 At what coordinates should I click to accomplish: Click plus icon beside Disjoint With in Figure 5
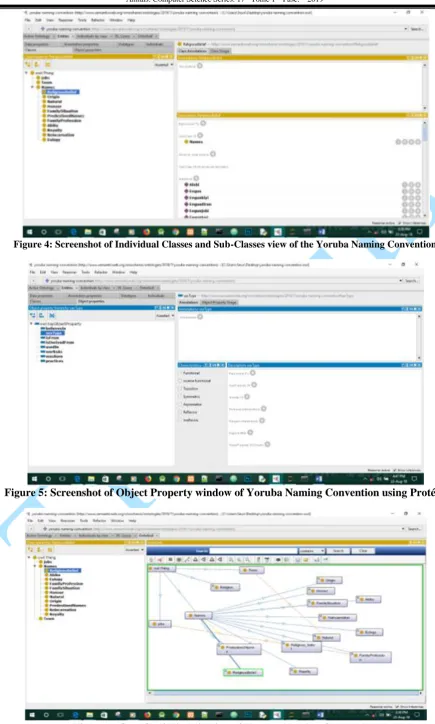(x=250, y=432)
